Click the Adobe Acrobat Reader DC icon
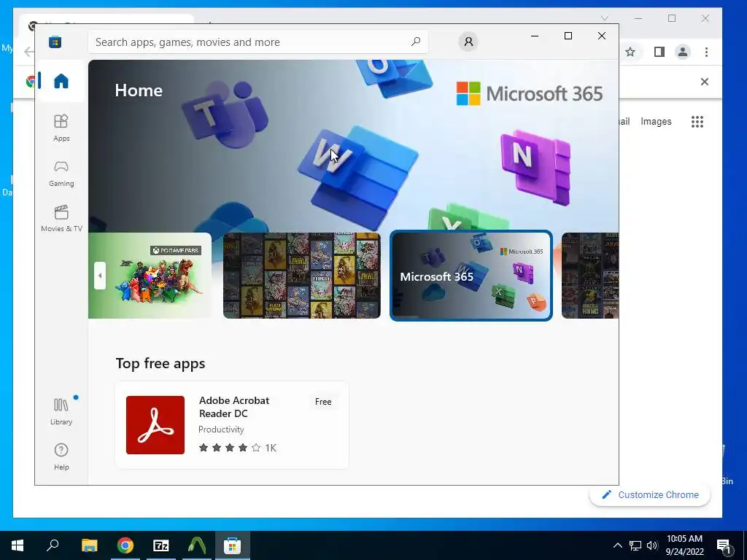This screenshot has height=560, width=747. click(x=155, y=425)
